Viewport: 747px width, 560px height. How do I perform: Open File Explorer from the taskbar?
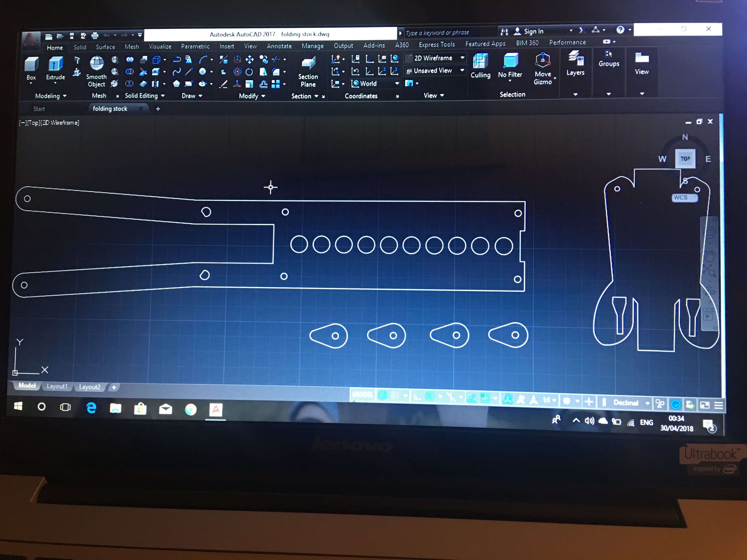pos(115,409)
